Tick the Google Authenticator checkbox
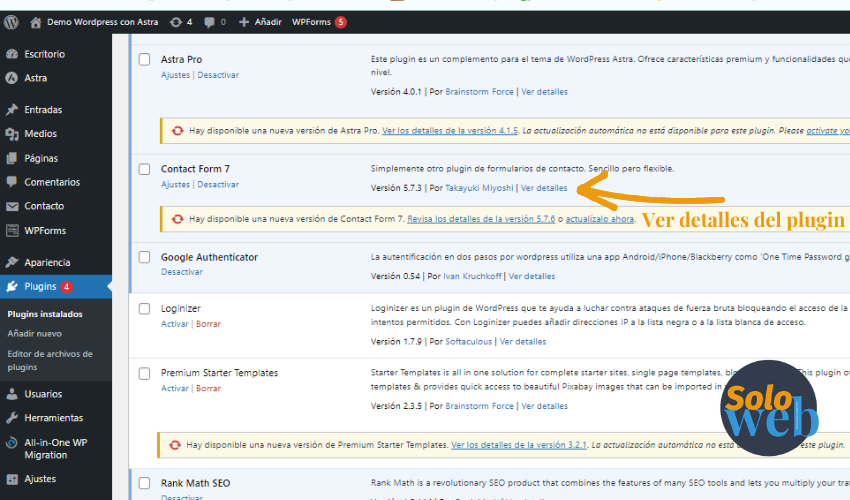The image size is (850, 500). coord(144,257)
